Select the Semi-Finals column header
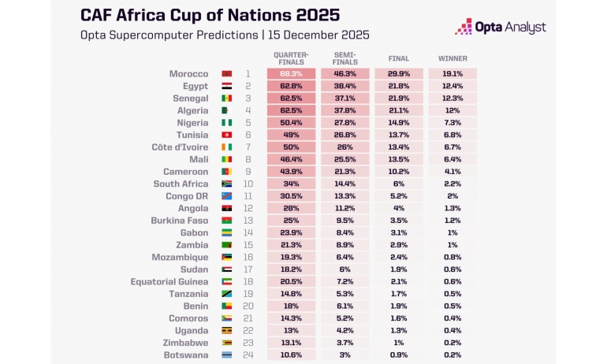The image size is (607, 364). (x=344, y=58)
